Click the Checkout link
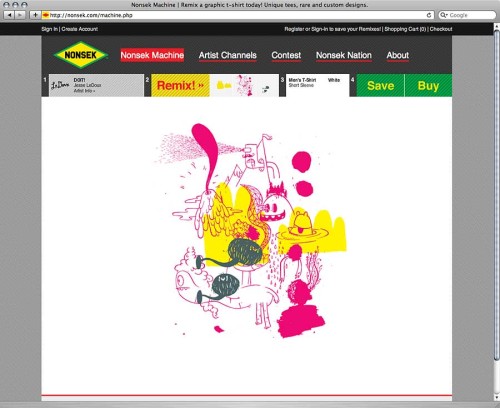Viewport: 500px width, 408px height. [441, 29]
